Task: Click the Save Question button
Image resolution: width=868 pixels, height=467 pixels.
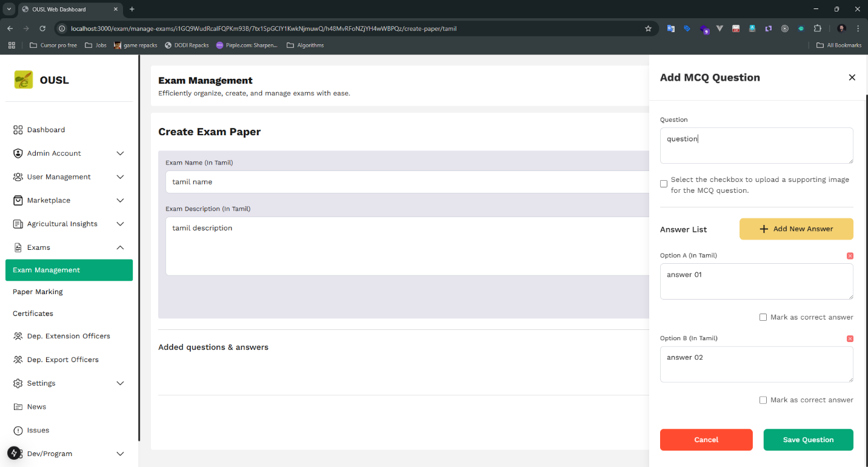Action: [x=808, y=440]
